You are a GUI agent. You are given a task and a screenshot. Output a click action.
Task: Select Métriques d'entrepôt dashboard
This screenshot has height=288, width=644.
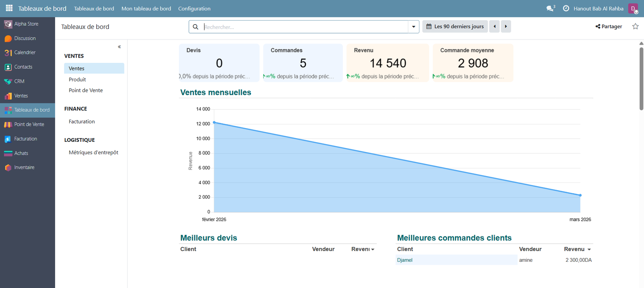coord(93,153)
